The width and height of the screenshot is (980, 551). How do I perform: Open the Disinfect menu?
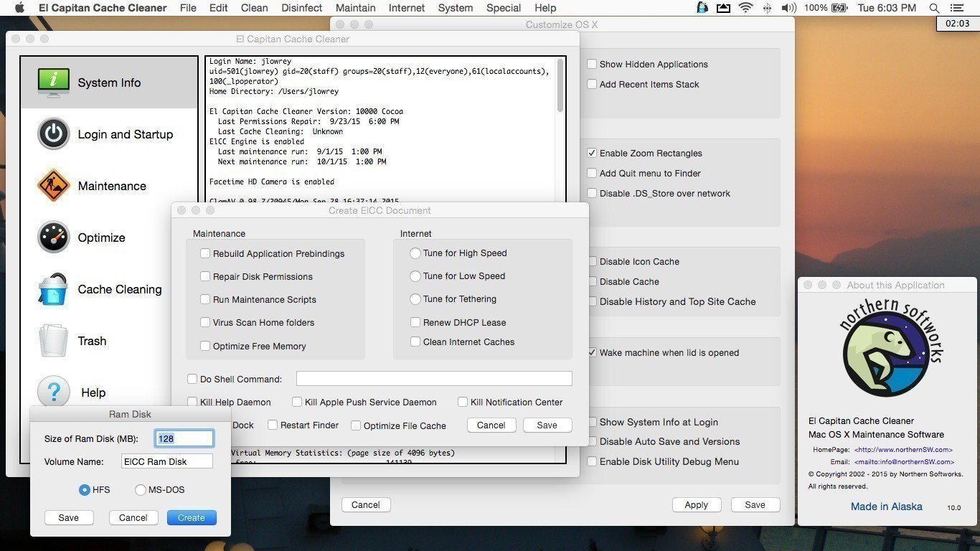(301, 8)
